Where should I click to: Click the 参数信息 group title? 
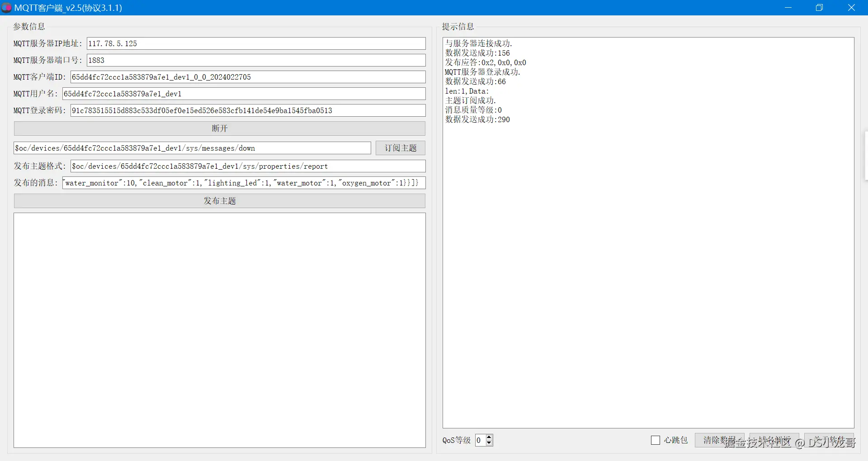(x=29, y=27)
